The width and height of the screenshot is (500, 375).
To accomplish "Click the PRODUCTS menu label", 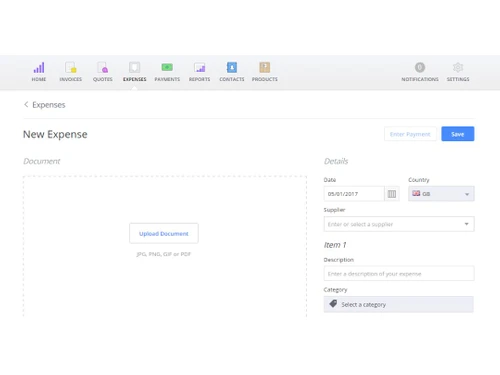I will 265,79.
